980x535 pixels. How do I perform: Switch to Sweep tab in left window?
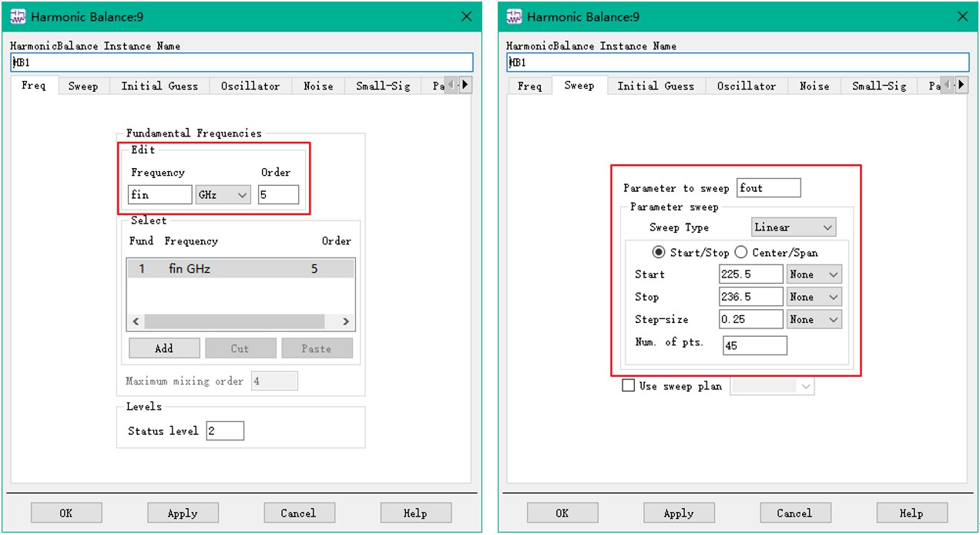[x=83, y=86]
